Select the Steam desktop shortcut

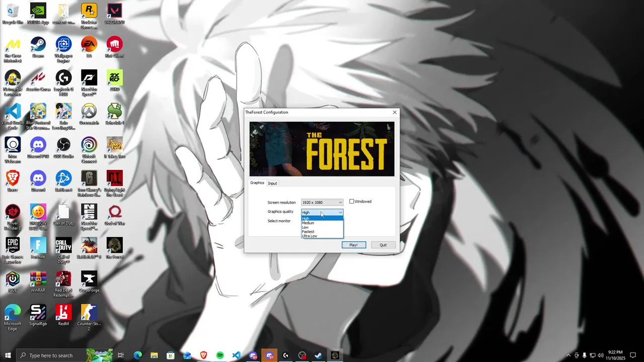click(x=38, y=47)
